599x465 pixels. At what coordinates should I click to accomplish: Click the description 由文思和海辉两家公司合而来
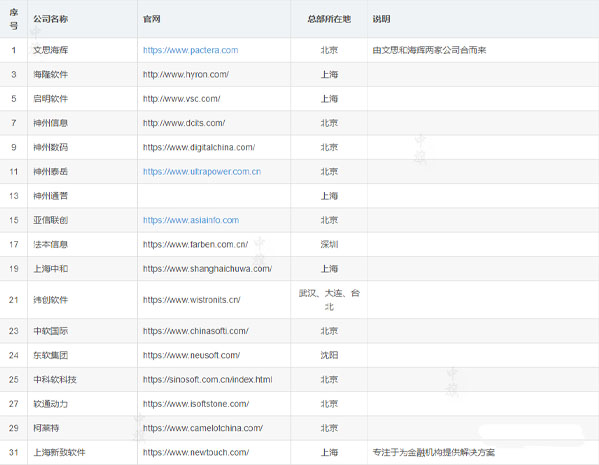pyautogui.click(x=429, y=50)
